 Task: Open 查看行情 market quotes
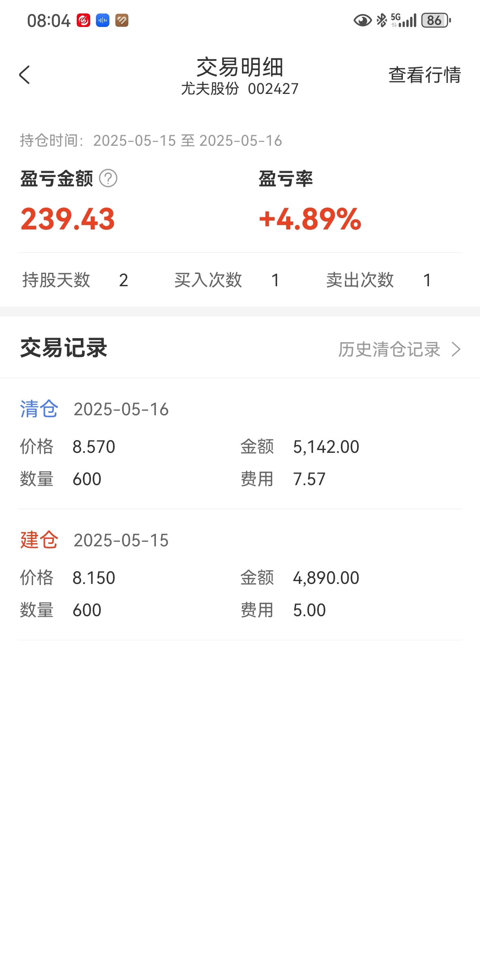pos(424,75)
